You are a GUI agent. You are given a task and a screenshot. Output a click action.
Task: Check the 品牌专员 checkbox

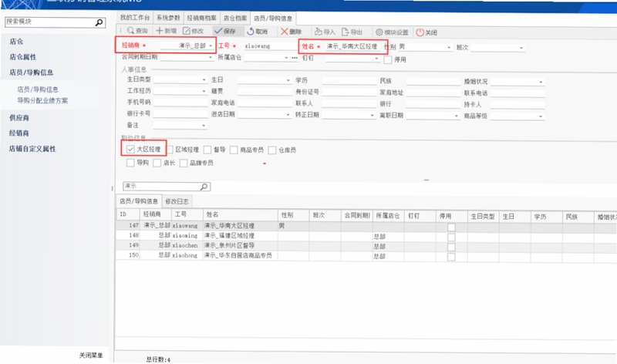click(x=184, y=163)
